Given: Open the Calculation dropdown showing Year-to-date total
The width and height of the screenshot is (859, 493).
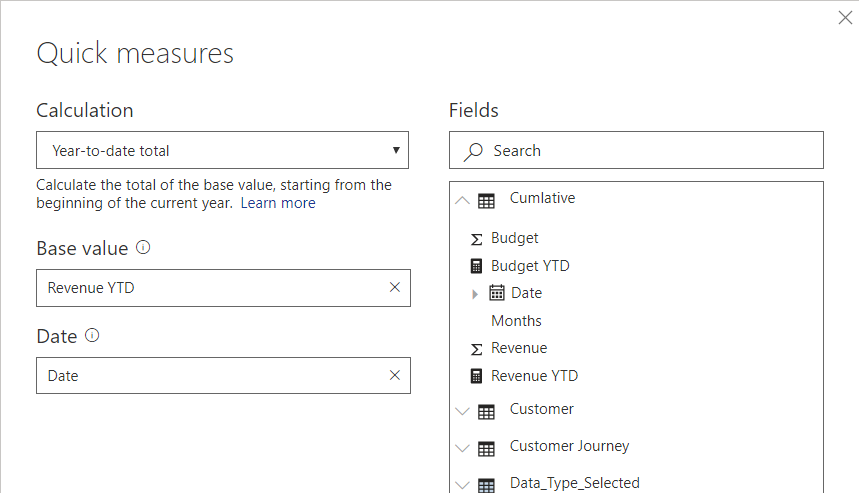Looking at the screenshot, I should pos(222,150).
